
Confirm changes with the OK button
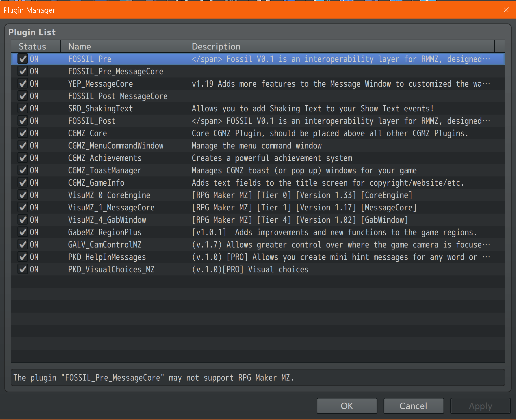(x=347, y=406)
